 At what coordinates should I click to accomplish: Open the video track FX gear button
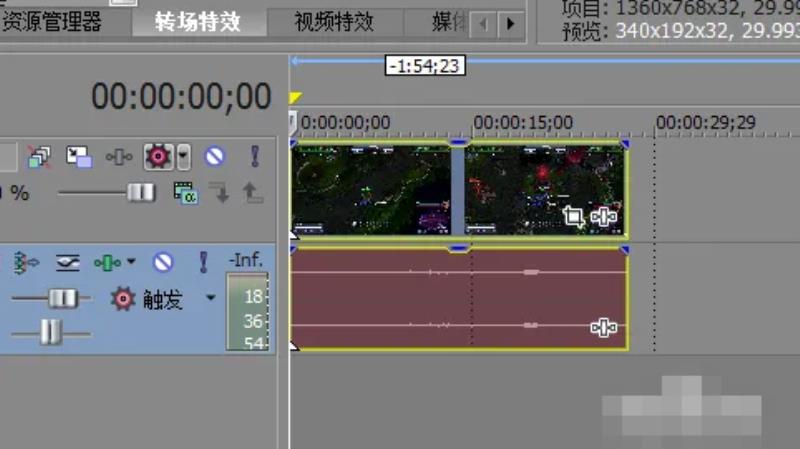click(158, 156)
